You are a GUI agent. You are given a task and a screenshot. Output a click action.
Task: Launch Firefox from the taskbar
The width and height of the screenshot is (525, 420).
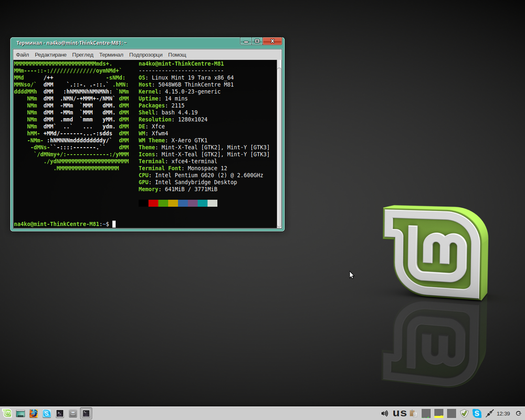tap(34, 413)
